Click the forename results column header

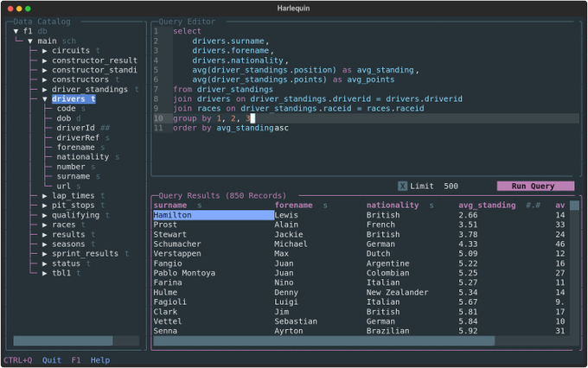(294, 206)
